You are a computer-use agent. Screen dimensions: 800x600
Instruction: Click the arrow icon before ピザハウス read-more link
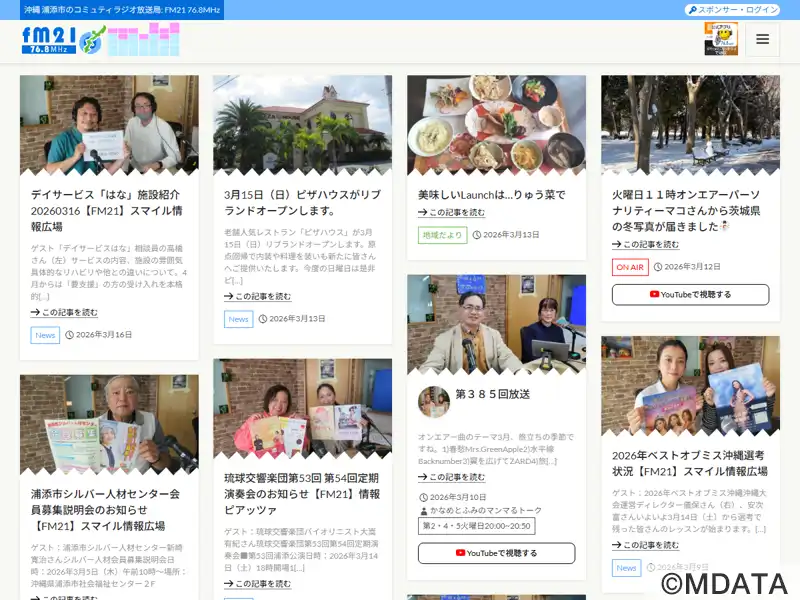(x=229, y=296)
